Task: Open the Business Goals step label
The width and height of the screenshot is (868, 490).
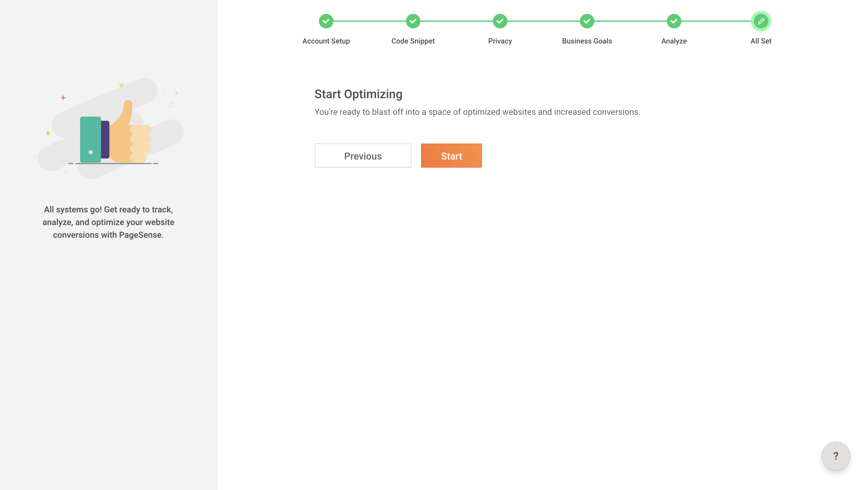Action: 587,41
